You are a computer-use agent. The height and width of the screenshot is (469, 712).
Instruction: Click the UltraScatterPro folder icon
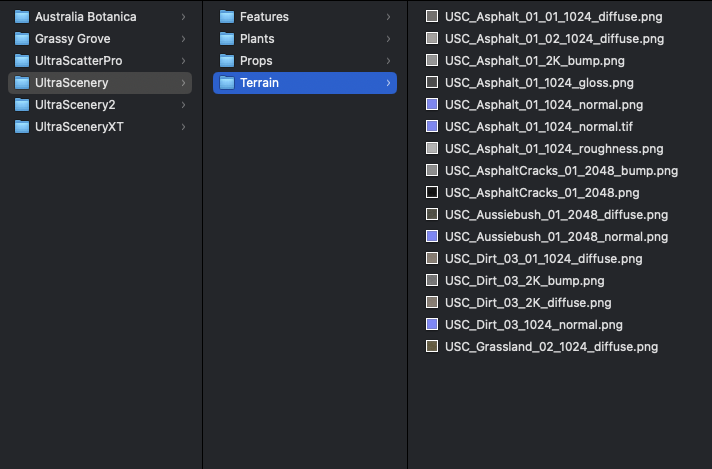point(22,61)
